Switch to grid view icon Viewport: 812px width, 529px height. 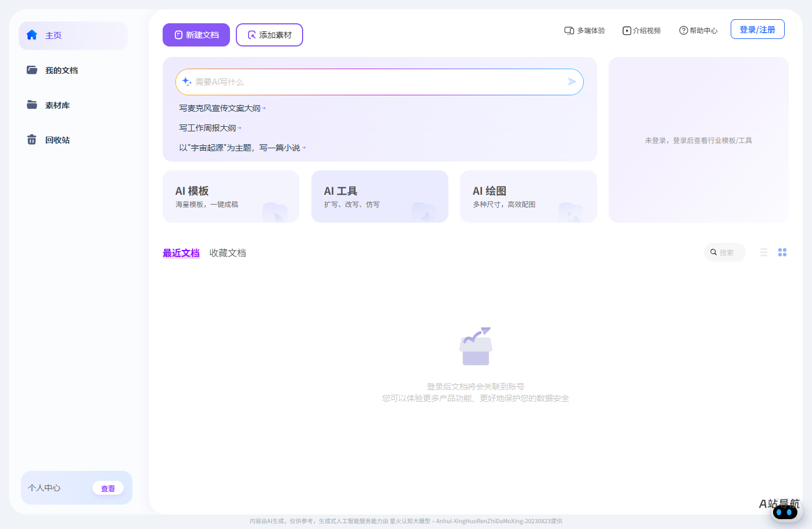(x=782, y=252)
